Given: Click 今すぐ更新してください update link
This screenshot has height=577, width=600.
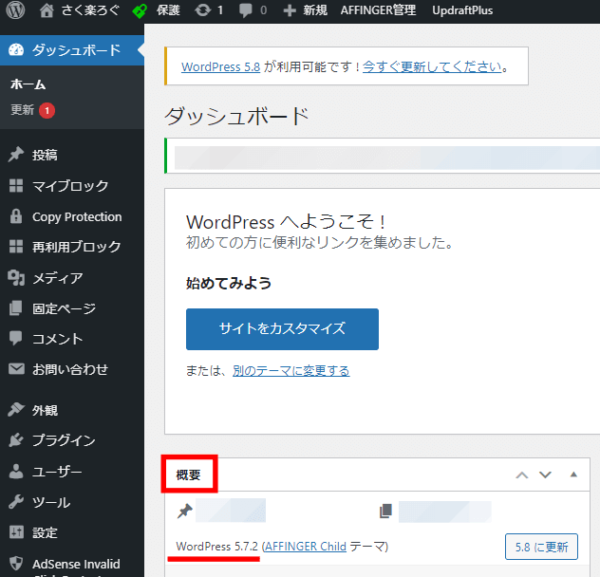Looking at the screenshot, I should [x=432, y=67].
